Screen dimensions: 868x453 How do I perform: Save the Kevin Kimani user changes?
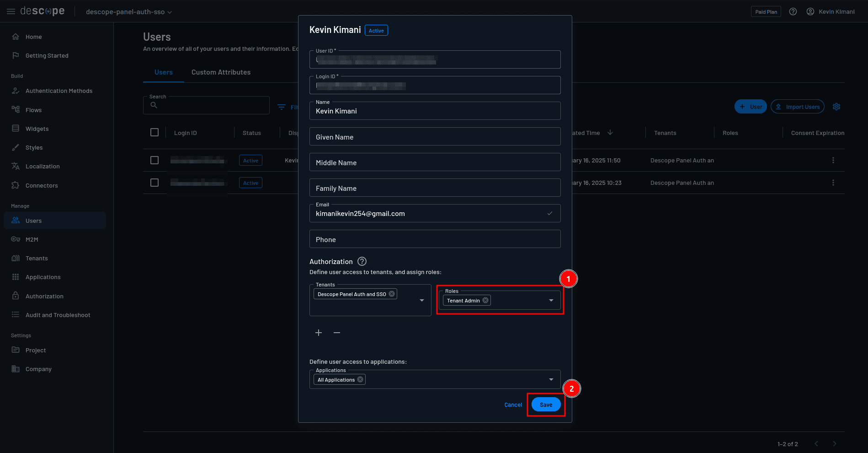click(546, 404)
